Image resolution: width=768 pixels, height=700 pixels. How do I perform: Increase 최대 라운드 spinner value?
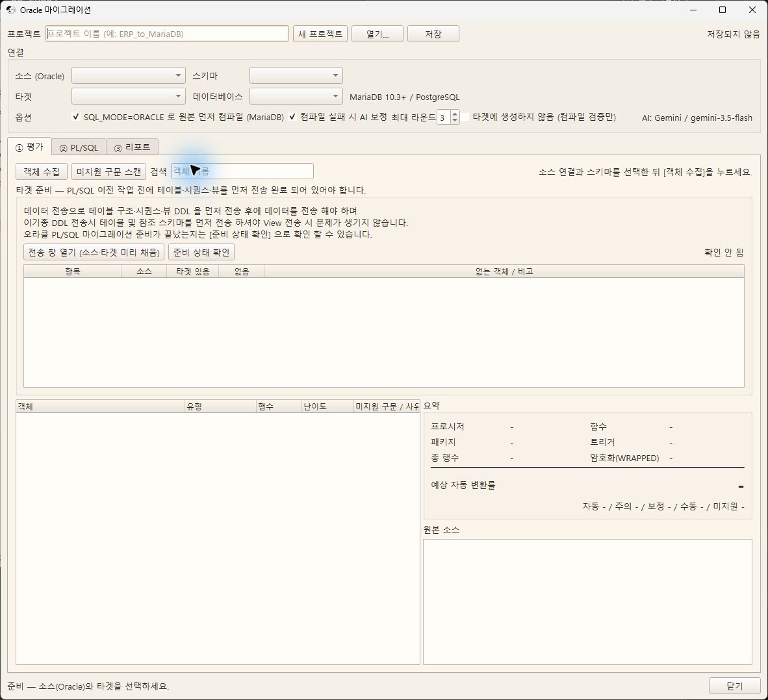click(455, 114)
